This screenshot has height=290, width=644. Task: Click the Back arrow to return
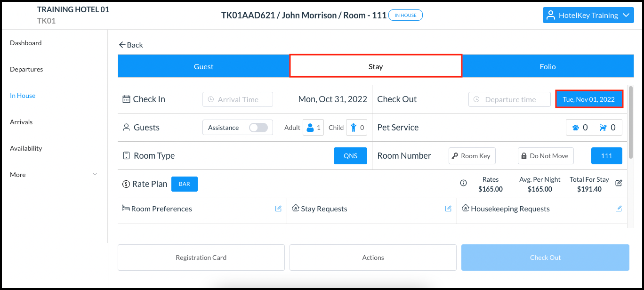pos(131,45)
